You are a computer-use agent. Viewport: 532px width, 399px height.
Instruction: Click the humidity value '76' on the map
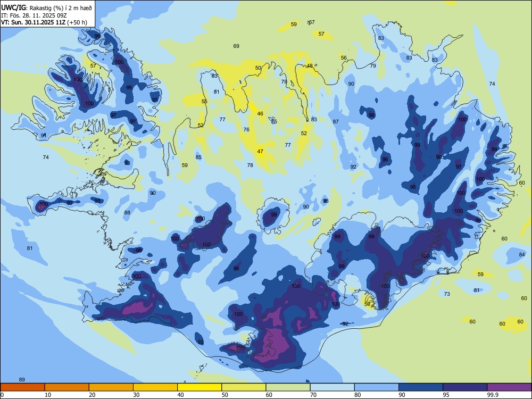point(246,129)
